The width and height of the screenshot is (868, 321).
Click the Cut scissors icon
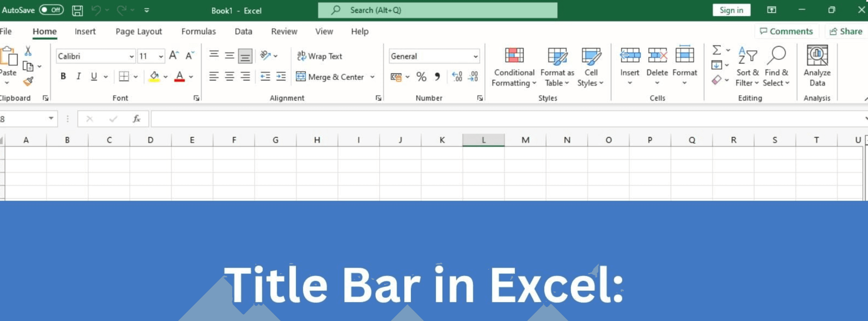(x=28, y=51)
